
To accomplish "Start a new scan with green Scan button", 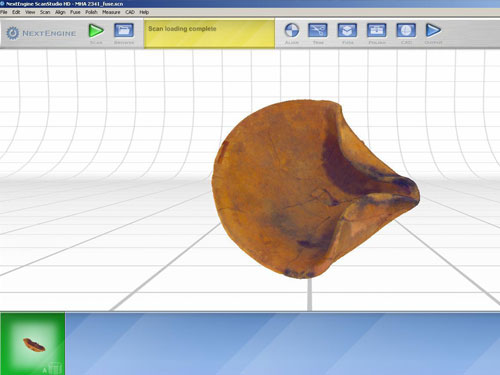I will point(96,31).
